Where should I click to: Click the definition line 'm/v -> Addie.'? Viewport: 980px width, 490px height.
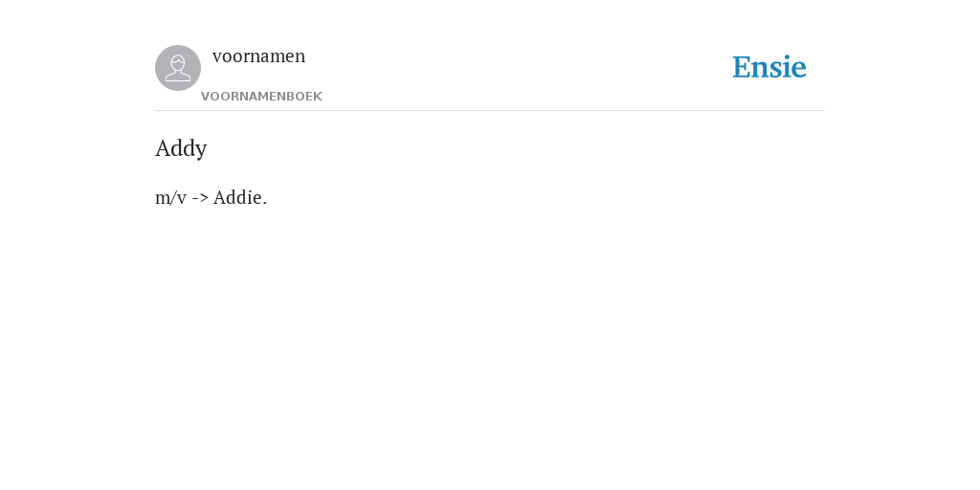pos(212,197)
